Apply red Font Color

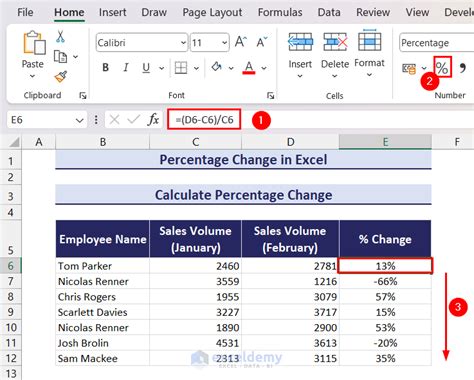point(249,68)
